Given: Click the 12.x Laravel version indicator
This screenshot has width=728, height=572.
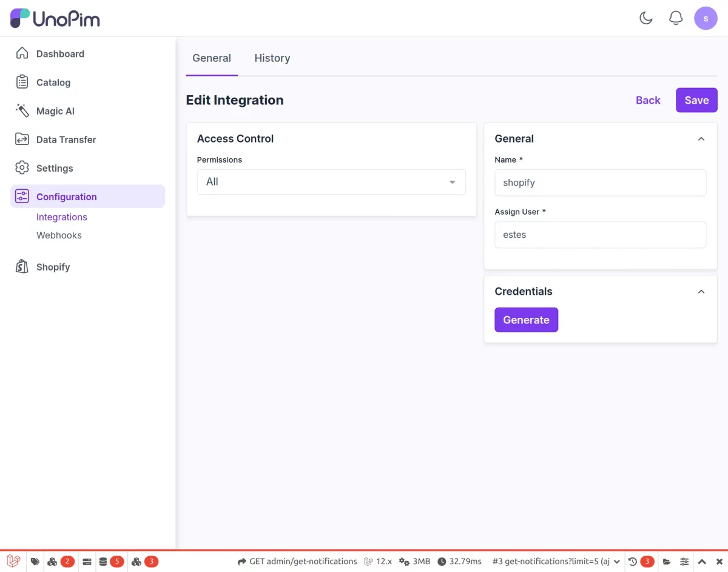Looking at the screenshot, I should [x=378, y=562].
